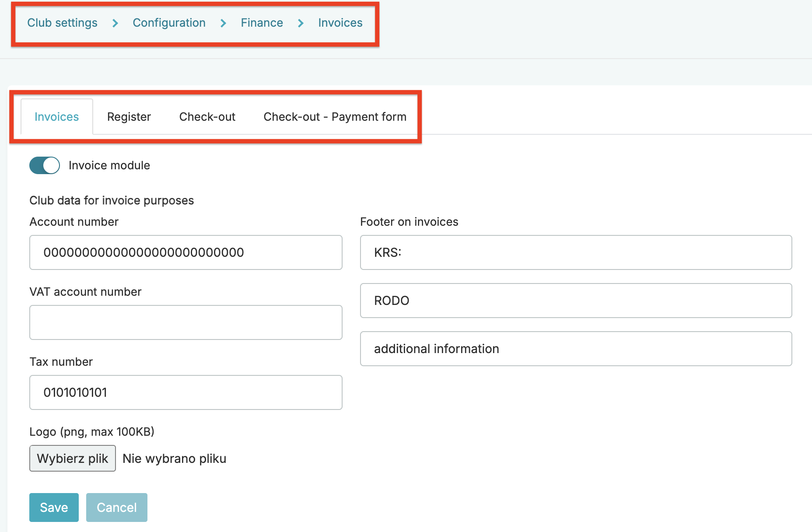Select the Invoices tab
This screenshot has height=532, width=812.
pyautogui.click(x=56, y=117)
